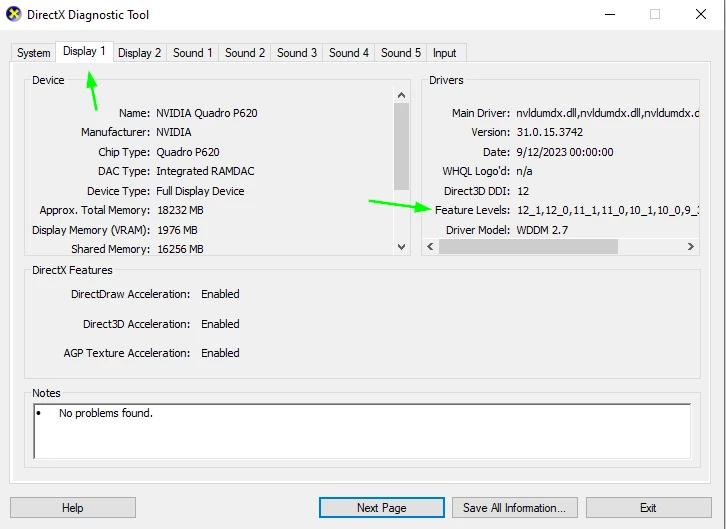Click the driver date 9/12/2023 00:00:00
Viewport: 726px width, 529px height.
[565, 152]
